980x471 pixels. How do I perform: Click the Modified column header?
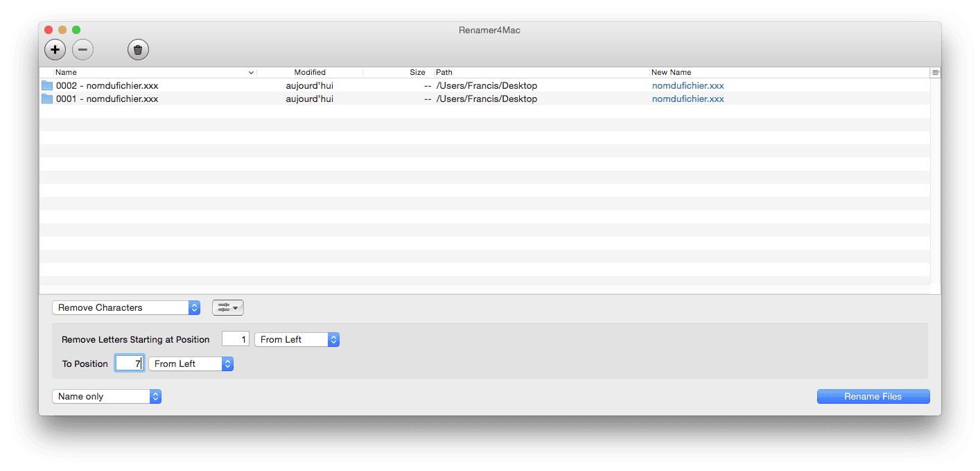tap(310, 72)
